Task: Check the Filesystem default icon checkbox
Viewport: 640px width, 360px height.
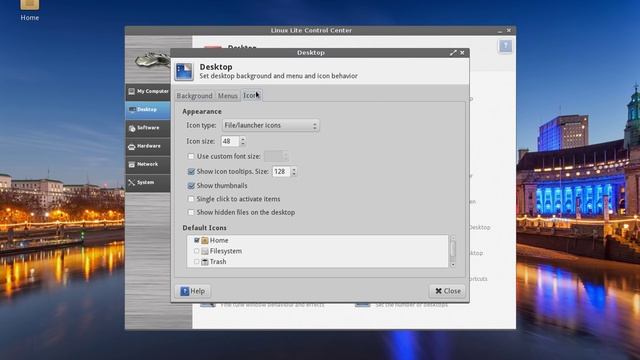Action: [x=197, y=251]
